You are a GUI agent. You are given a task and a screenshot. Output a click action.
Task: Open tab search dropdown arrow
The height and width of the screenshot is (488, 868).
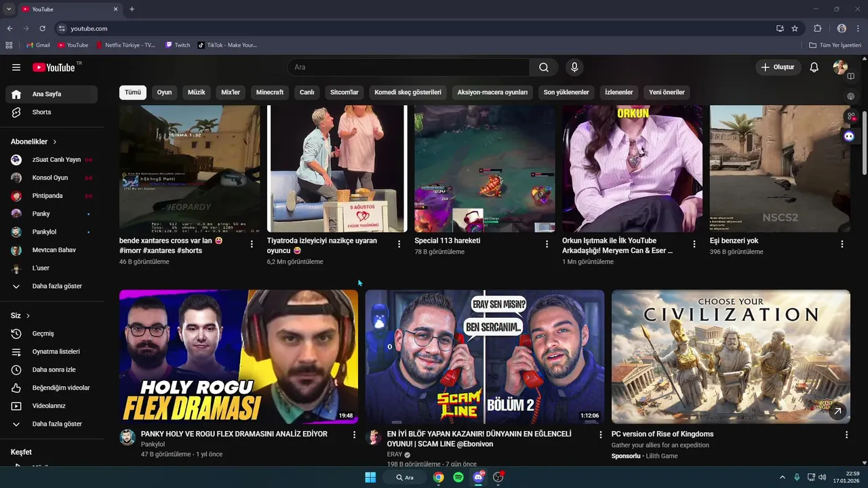[9, 9]
